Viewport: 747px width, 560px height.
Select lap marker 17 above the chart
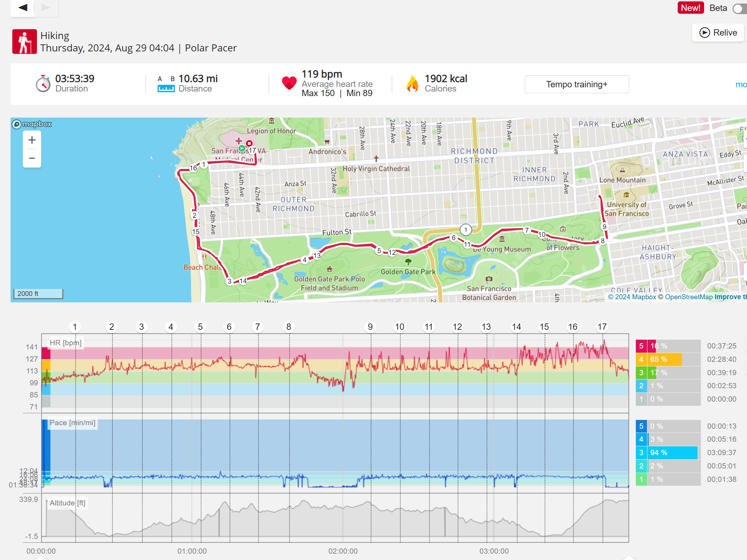point(602,327)
